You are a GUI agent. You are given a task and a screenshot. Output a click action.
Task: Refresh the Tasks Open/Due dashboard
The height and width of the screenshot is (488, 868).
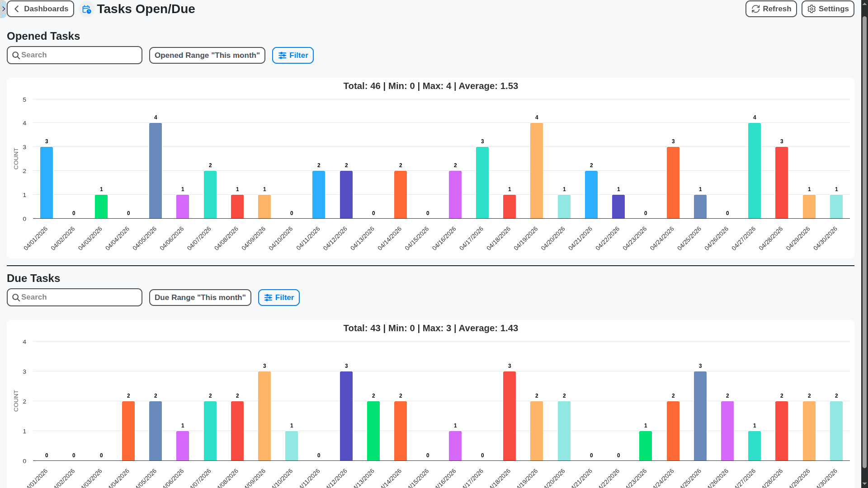771,9
